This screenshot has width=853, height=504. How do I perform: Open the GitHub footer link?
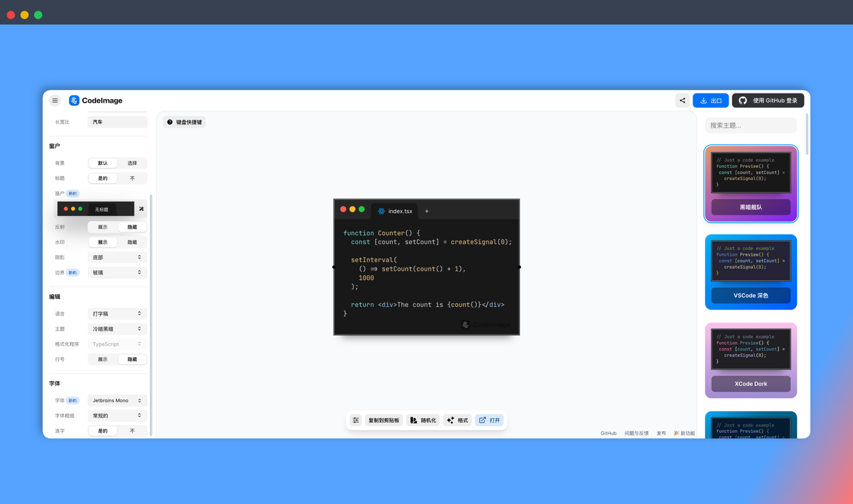608,434
